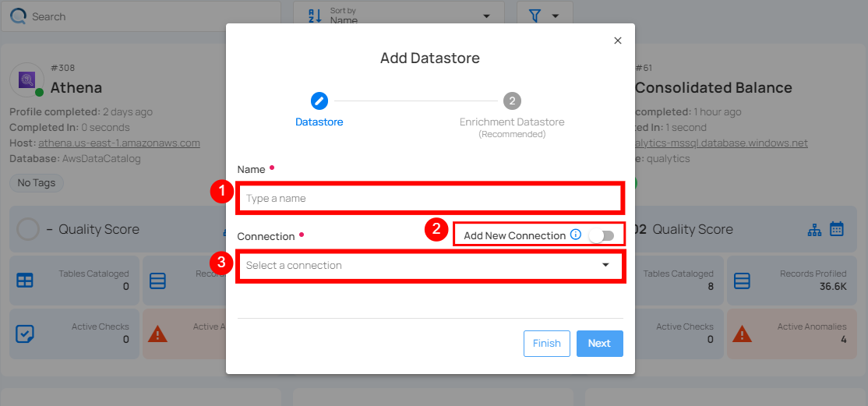Expand the filter dropdown arrow

(556, 16)
